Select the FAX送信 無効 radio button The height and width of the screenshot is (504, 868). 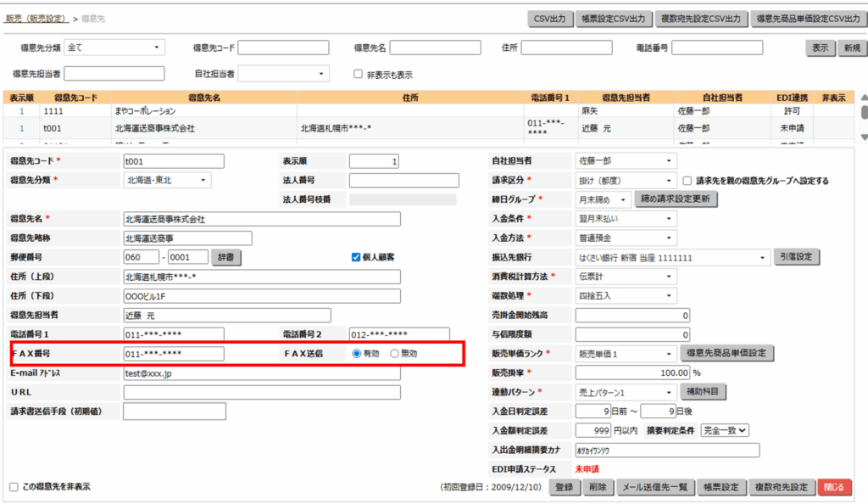click(395, 354)
